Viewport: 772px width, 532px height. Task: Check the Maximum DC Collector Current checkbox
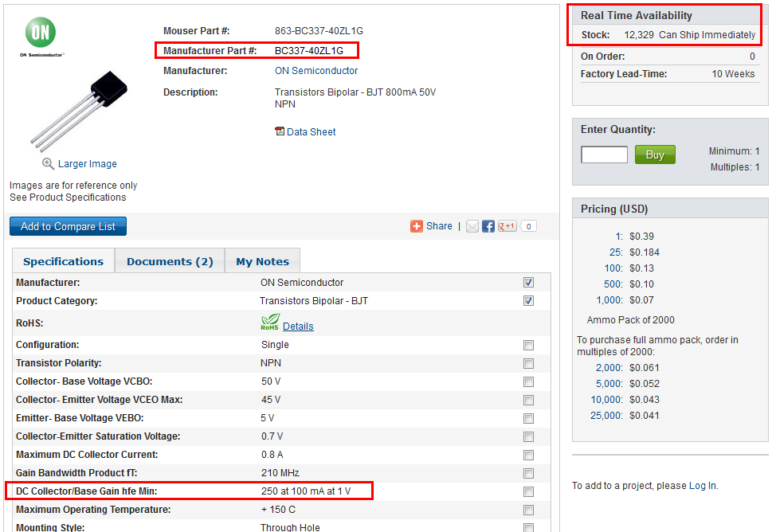tap(528, 455)
